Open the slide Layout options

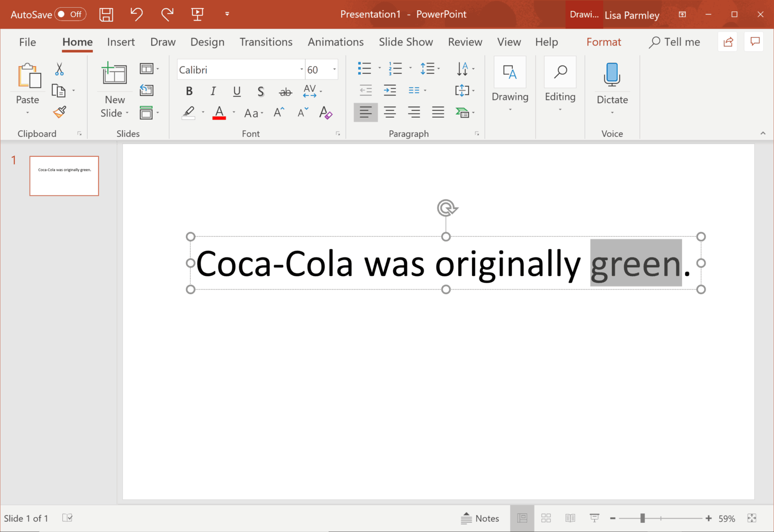(x=149, y=69)
